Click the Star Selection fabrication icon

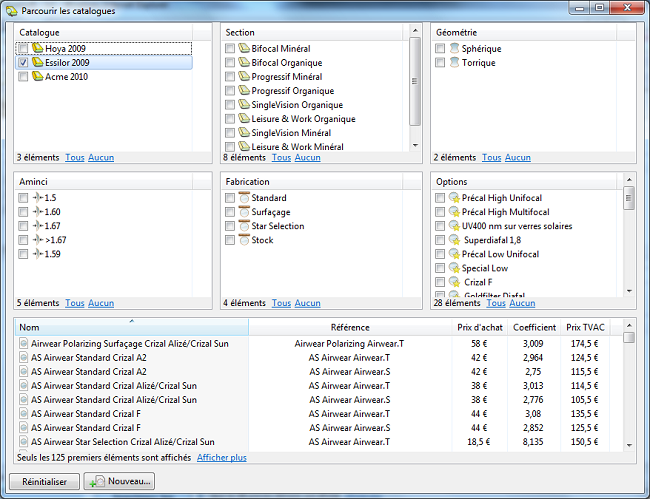(x=244, y=225)
